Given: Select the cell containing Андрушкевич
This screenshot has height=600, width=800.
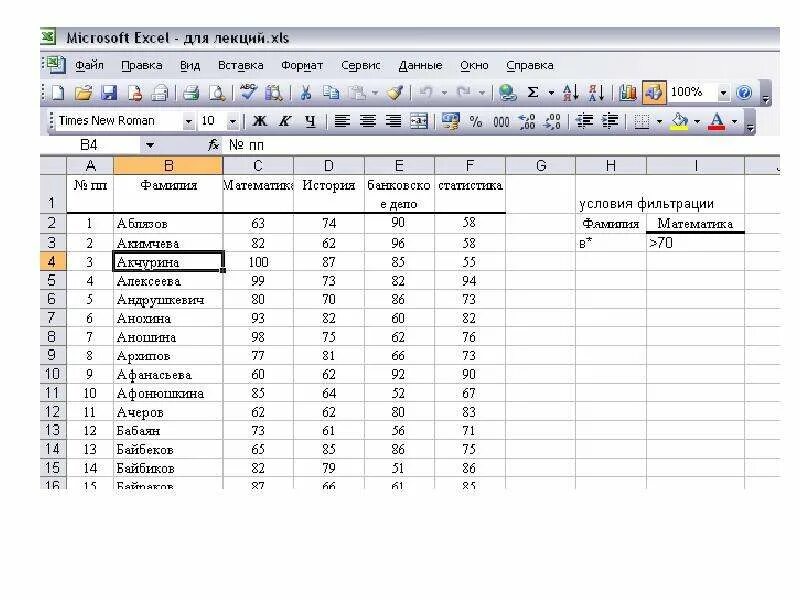Looking at the screenshot, I should coord(168,299).
